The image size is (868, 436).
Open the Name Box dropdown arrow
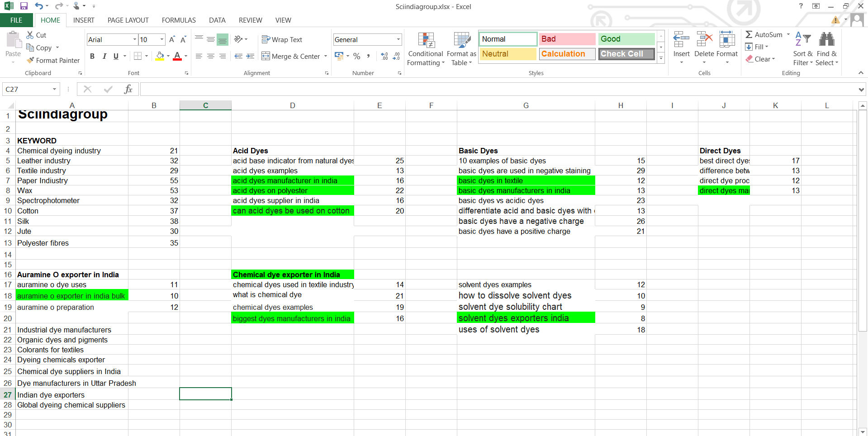(x=54, y=89)
